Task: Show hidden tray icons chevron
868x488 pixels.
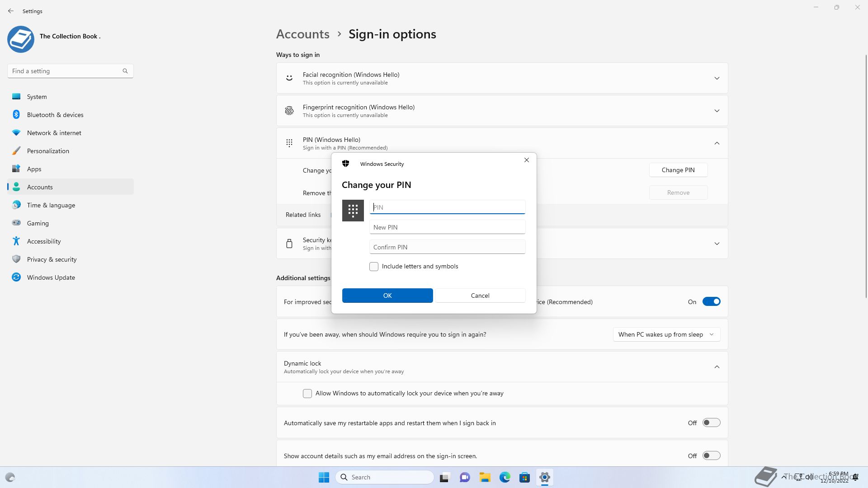Action: coord(783,477)
